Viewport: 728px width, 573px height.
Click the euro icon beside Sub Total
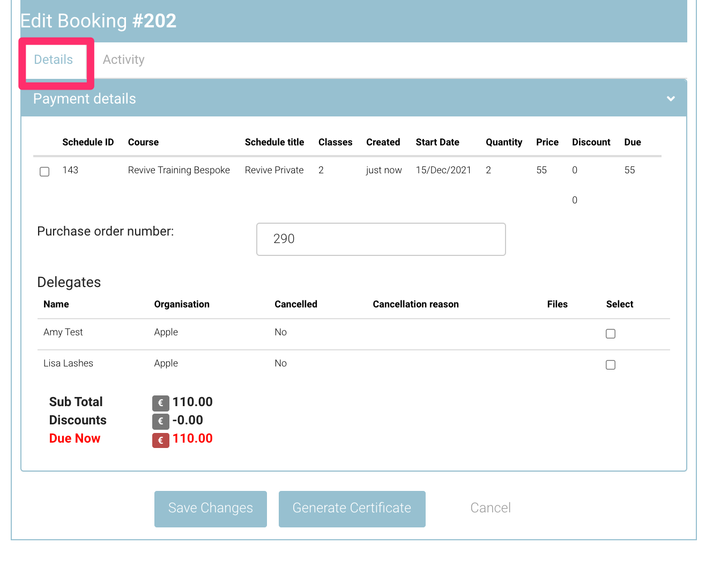click(160, 403)
